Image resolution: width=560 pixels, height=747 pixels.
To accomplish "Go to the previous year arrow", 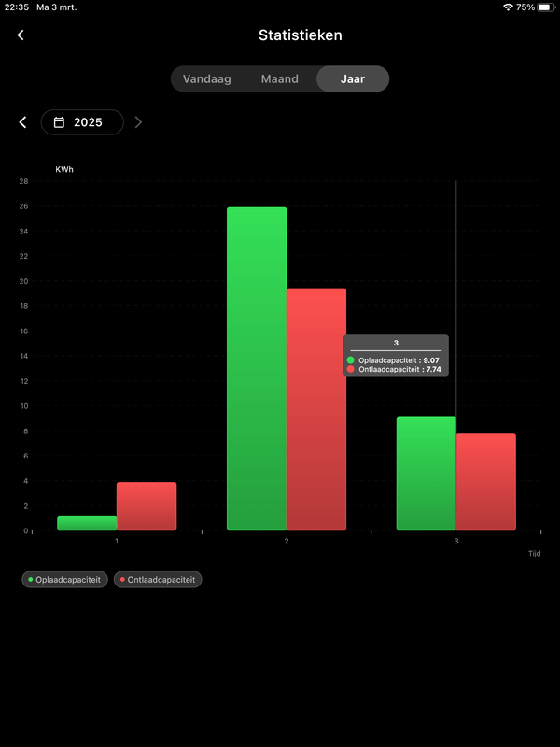I will (x=22, y=122).
